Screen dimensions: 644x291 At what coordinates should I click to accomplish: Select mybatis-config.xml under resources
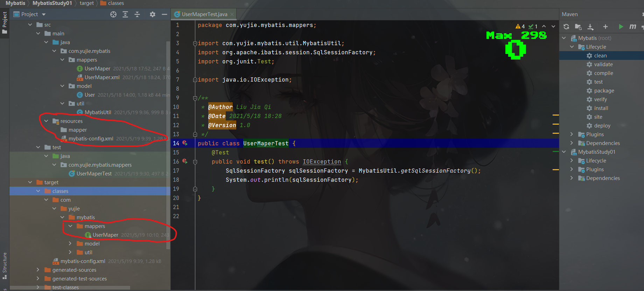[x=91, y=139]
